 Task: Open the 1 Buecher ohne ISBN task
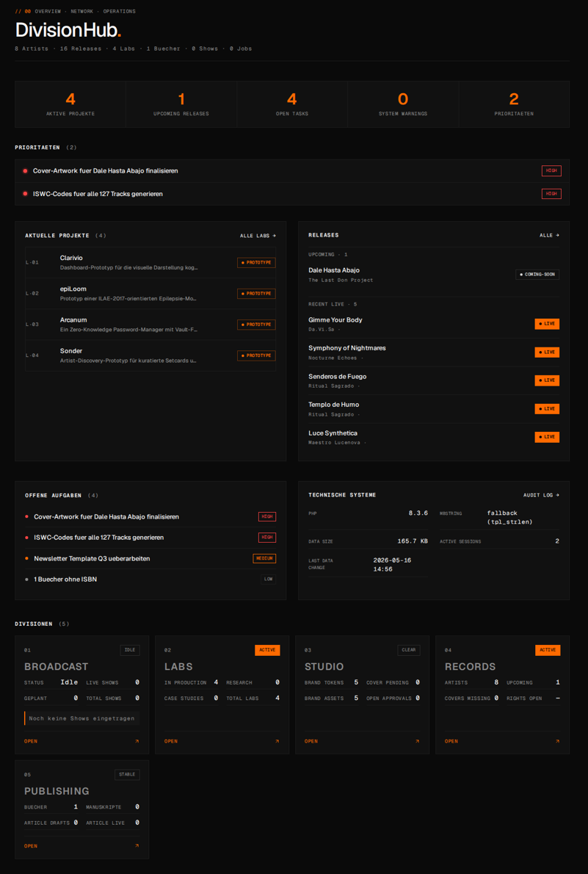click(150, 579)
